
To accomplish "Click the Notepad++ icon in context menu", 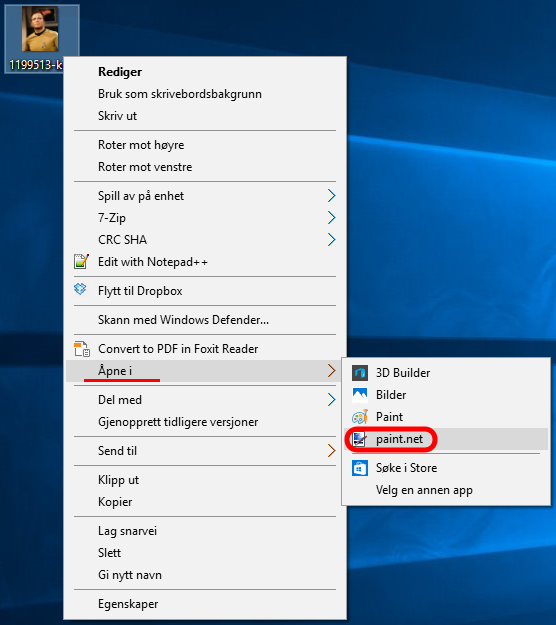I will click(x=81, y=261).
